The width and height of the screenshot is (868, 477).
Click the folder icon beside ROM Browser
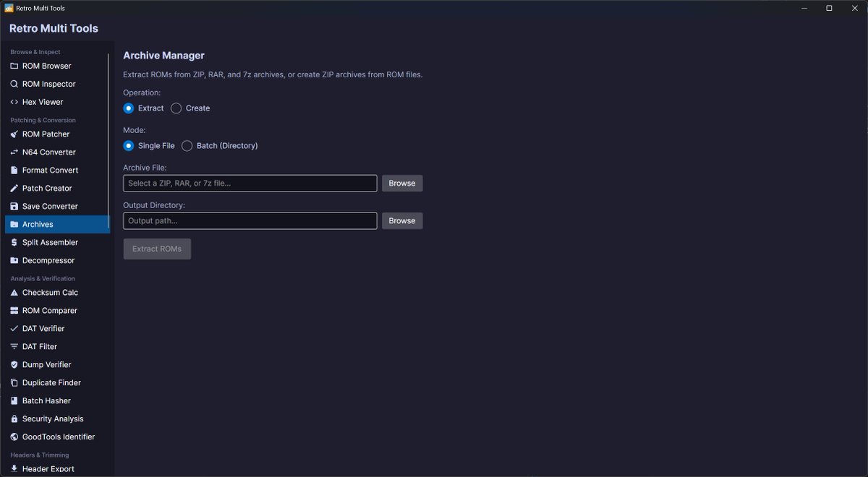(14, 66)
